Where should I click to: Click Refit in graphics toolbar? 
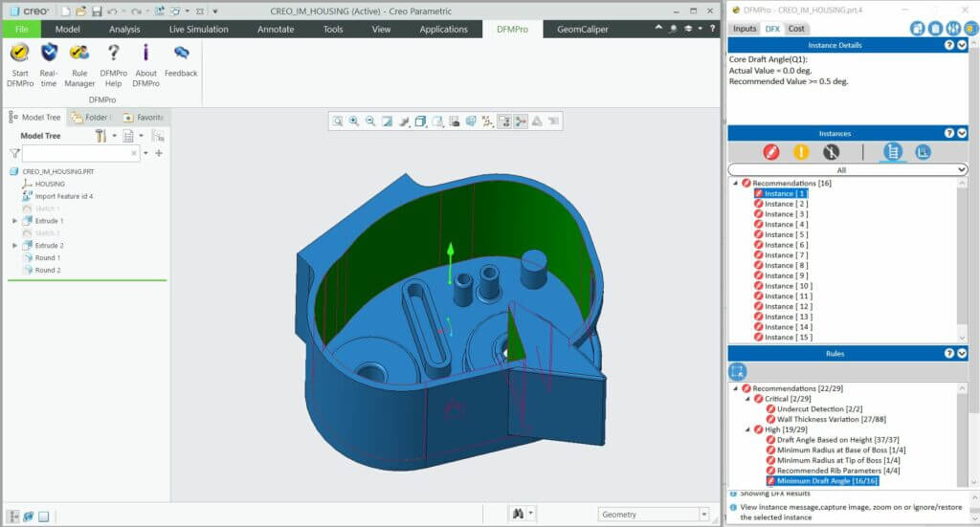pyautogui.click(x=338, y=121)
